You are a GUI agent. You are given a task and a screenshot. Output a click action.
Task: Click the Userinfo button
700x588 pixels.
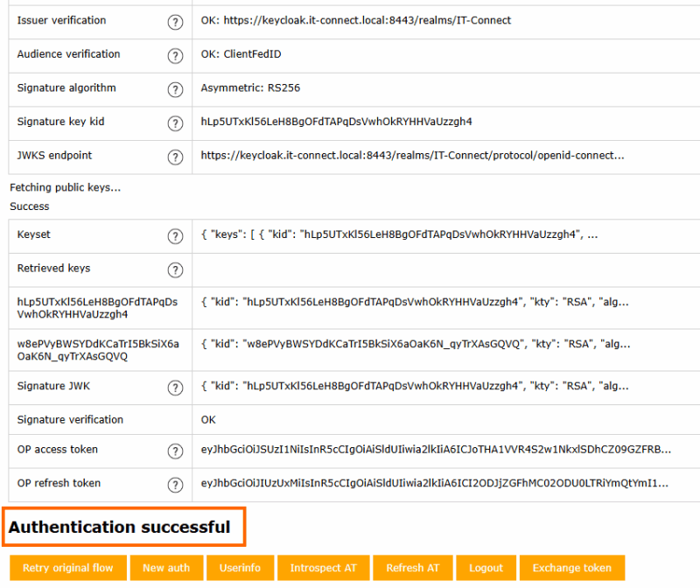pos(240,568)
